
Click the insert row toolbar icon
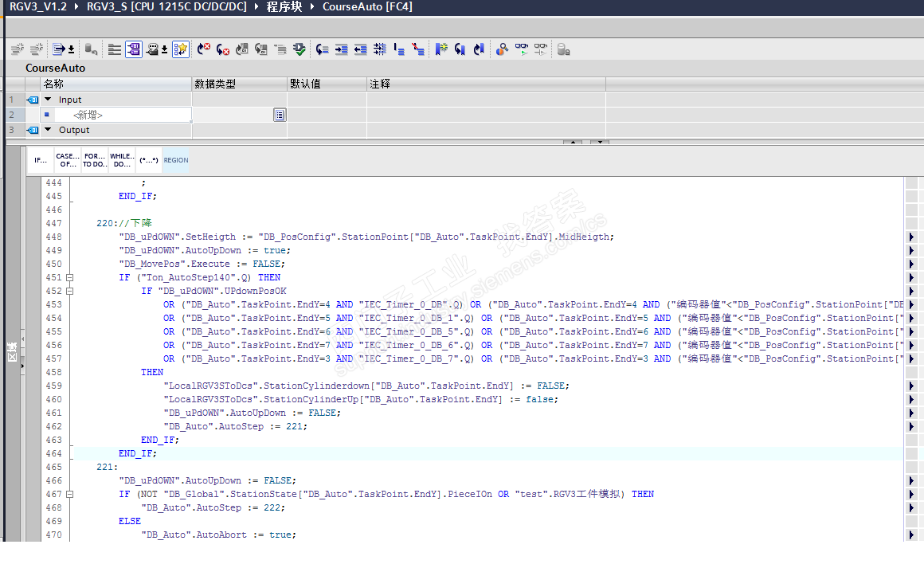17,49
